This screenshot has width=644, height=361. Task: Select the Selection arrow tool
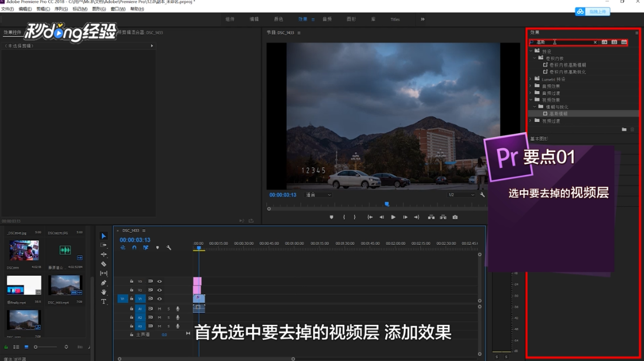pos(104,236)
